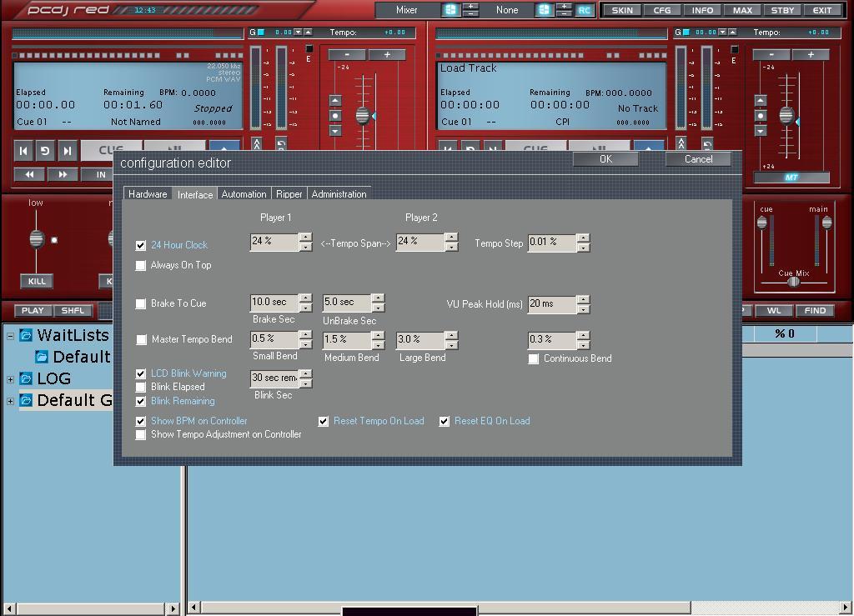Image resolution: width=854 pixels, height=616 pixels.
Task: Click Player 2 tempo minus button
Action: click(771, 54)
